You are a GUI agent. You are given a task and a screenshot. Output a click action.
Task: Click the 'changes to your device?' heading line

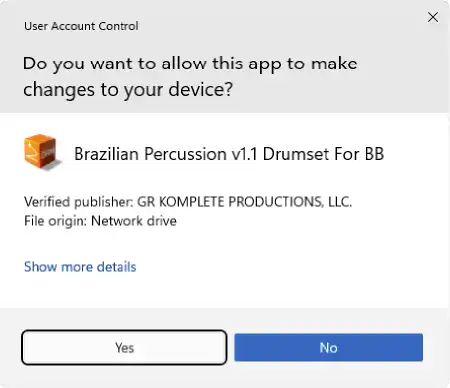[x=128, y=90]
